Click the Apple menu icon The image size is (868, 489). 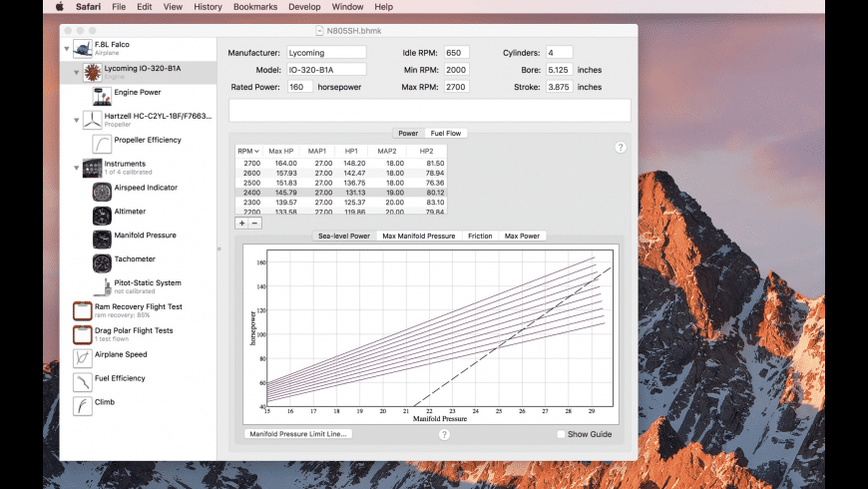(59, 7)
